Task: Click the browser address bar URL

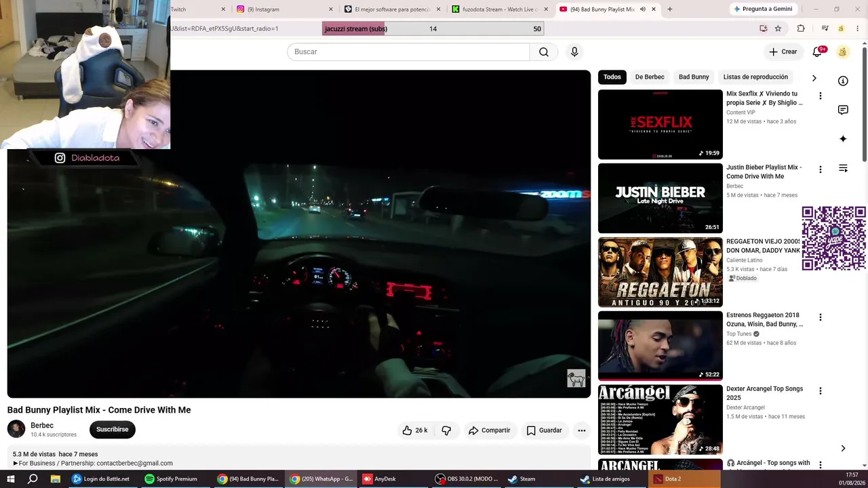Action: 224,28
